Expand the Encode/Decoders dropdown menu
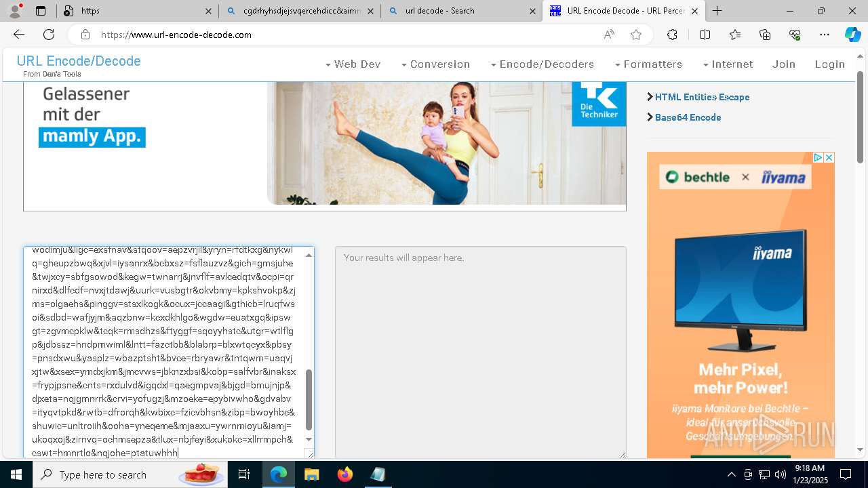868x488 pixels. click(542, 64)
